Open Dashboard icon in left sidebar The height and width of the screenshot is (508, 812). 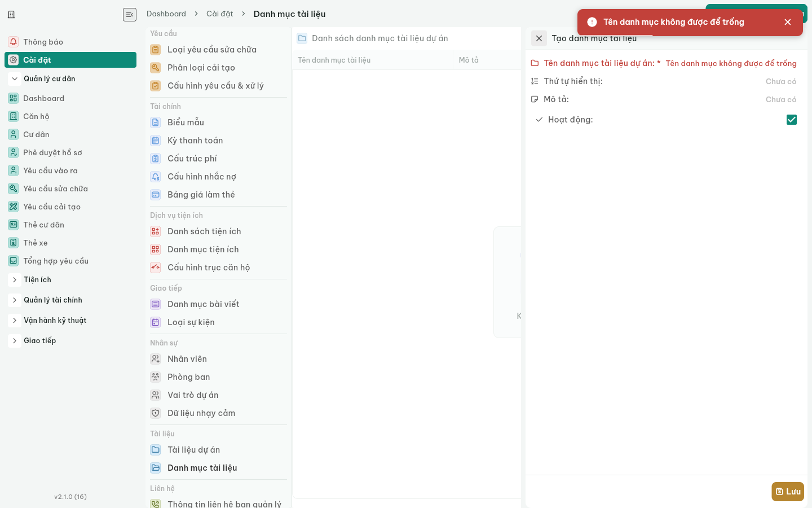click(x=14, y=98)
